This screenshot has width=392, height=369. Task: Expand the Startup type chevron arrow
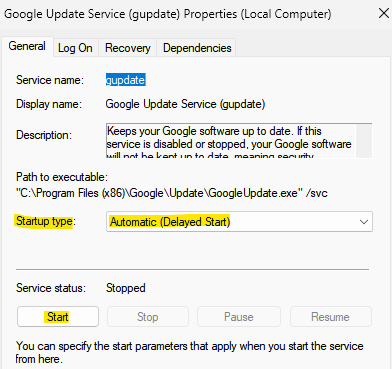[364, 222]
